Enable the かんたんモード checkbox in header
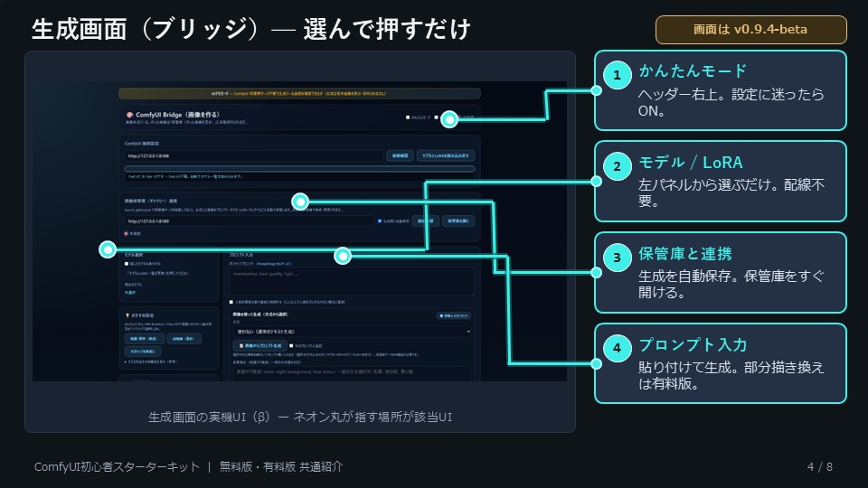 (408, 117)
